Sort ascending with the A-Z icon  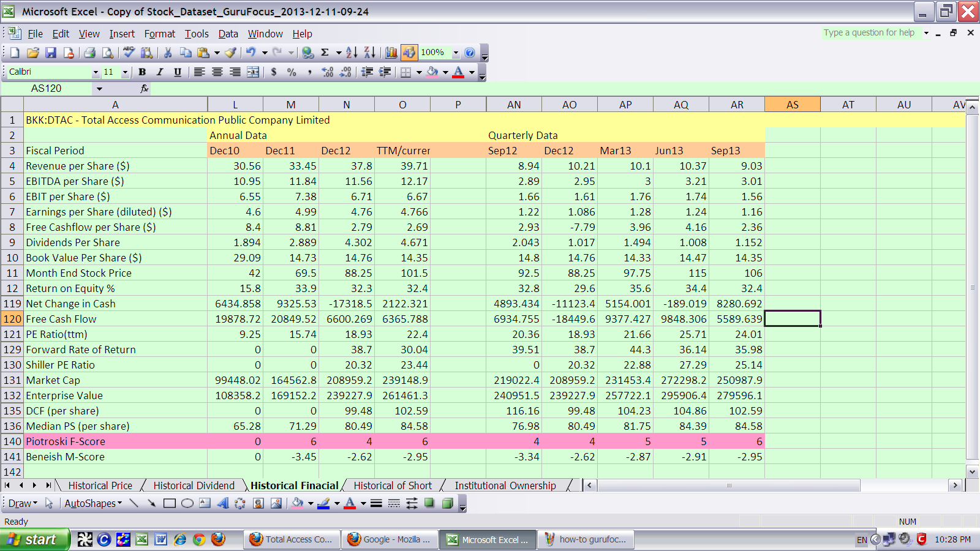(352, 53)
